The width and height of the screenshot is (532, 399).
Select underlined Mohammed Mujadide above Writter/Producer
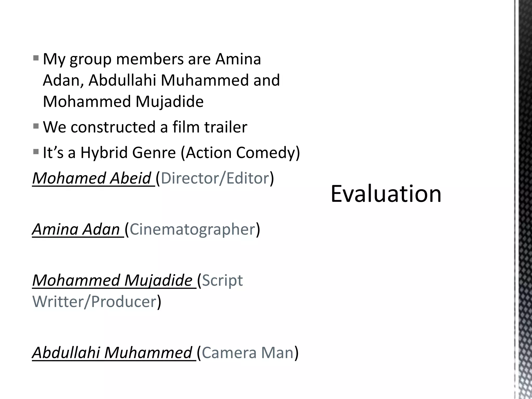(x=112, y=281)
